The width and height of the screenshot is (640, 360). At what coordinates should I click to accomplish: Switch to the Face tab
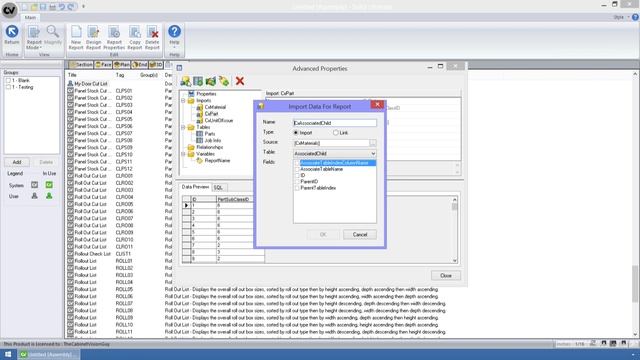pos(103,64)
